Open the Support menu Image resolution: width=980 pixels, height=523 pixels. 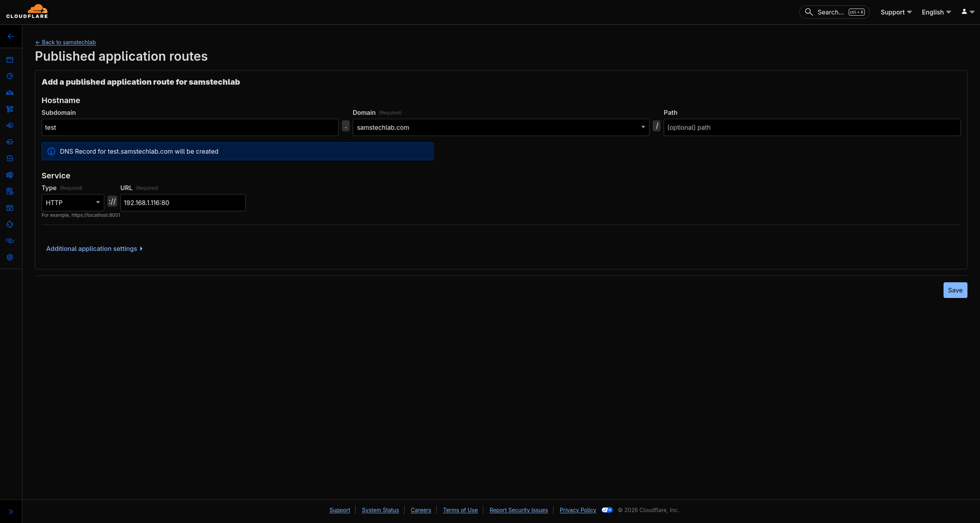896,12
